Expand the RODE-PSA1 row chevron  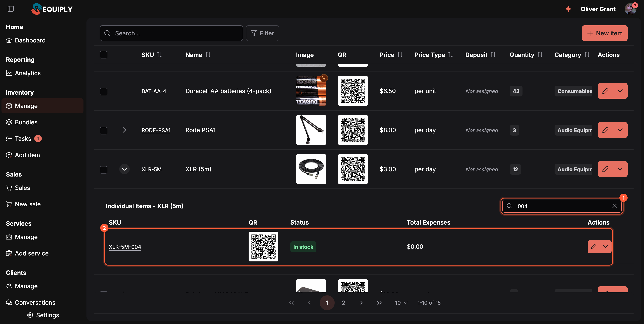124,130
